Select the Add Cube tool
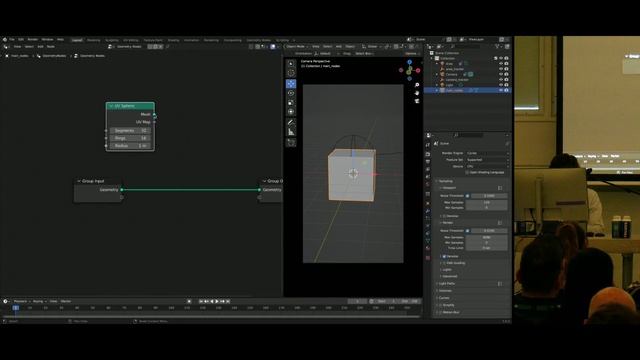 click(x=291, y=142)
